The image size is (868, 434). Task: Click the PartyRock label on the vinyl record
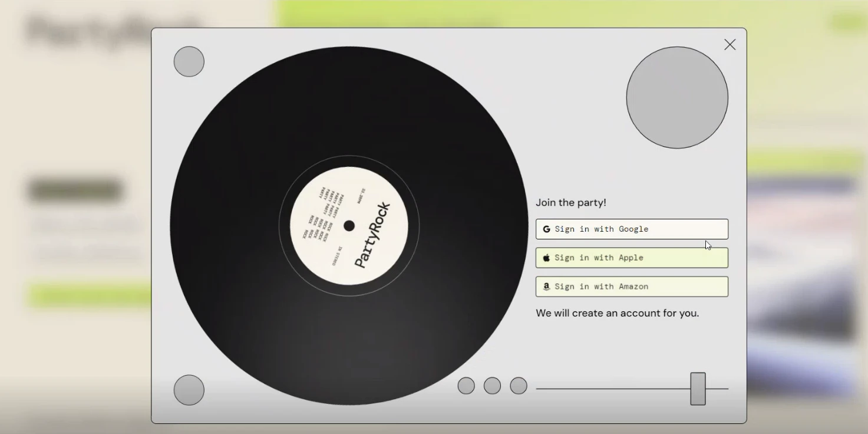tap(372, 235)
